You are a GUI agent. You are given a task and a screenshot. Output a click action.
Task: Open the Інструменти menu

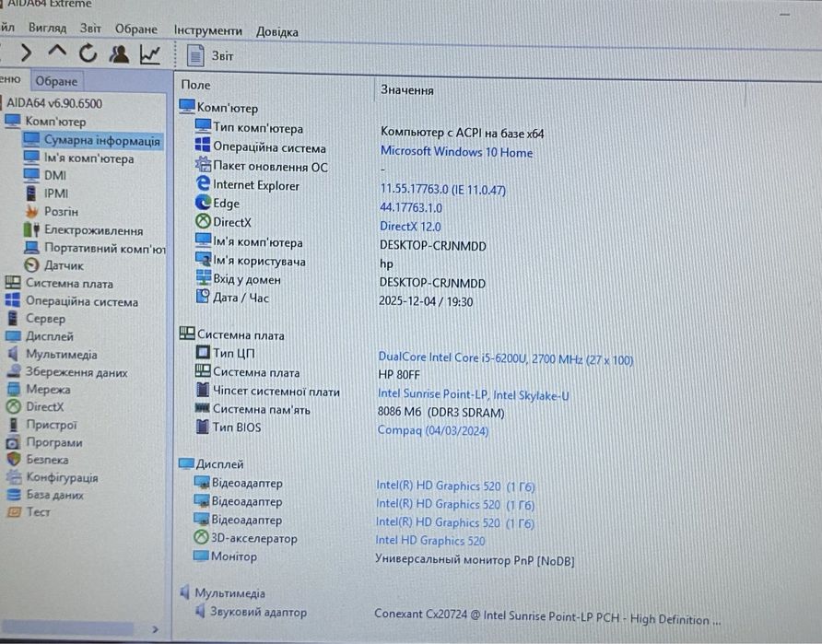tap(208, 31)
